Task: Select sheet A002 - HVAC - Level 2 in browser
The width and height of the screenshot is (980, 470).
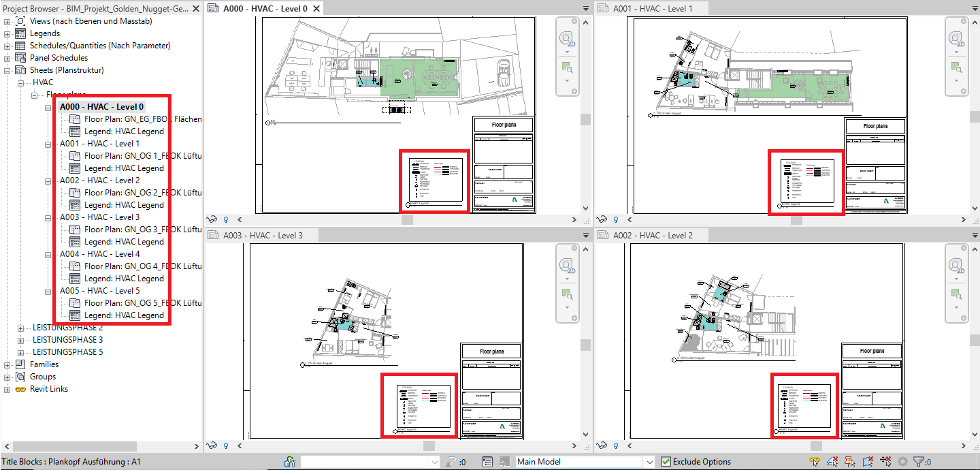Action: tap(99, 181)
